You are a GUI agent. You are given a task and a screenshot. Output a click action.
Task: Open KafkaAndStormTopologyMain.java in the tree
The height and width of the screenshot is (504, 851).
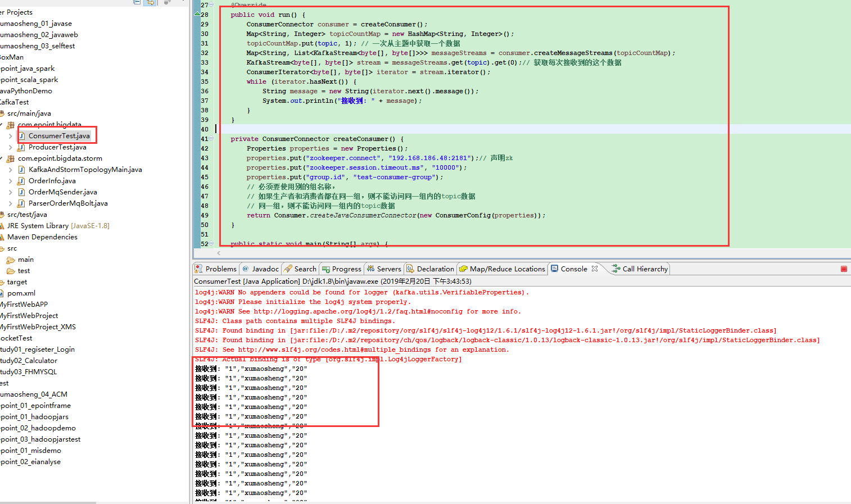pyautogui.click(x=85, y=170)
